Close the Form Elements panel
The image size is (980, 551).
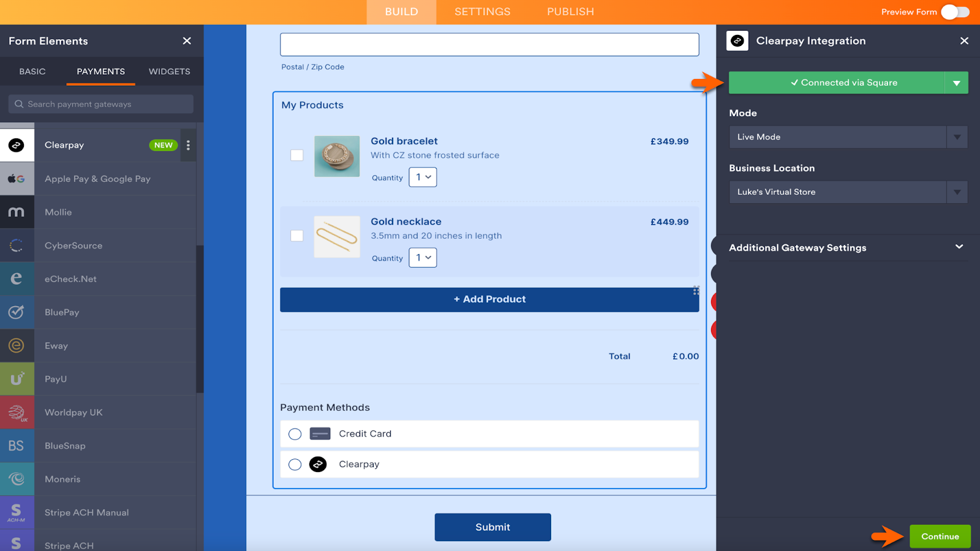[187, 41]
